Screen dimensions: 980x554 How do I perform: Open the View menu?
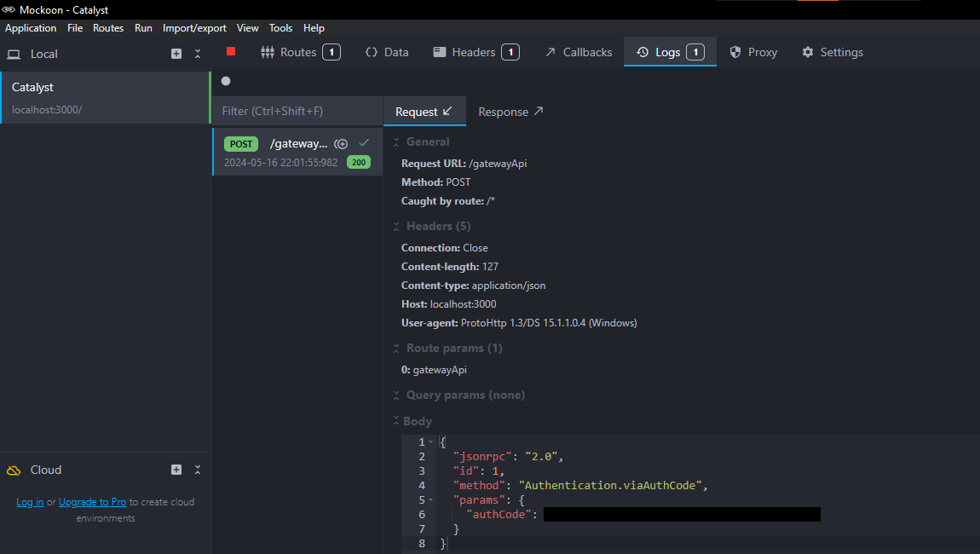point(247,28)
